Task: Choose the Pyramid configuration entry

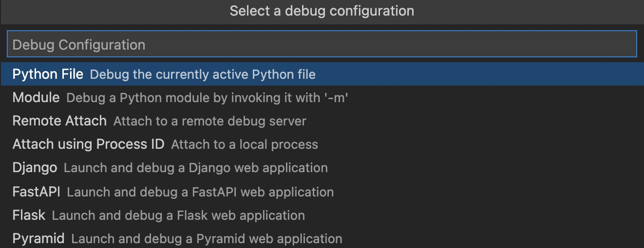Action: coord(322,238)
